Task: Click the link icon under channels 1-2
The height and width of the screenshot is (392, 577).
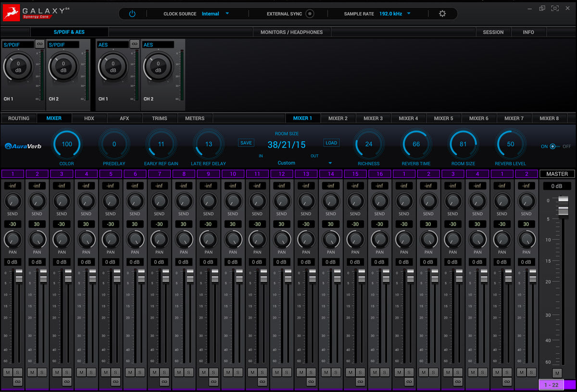Action: coord(17,381)
